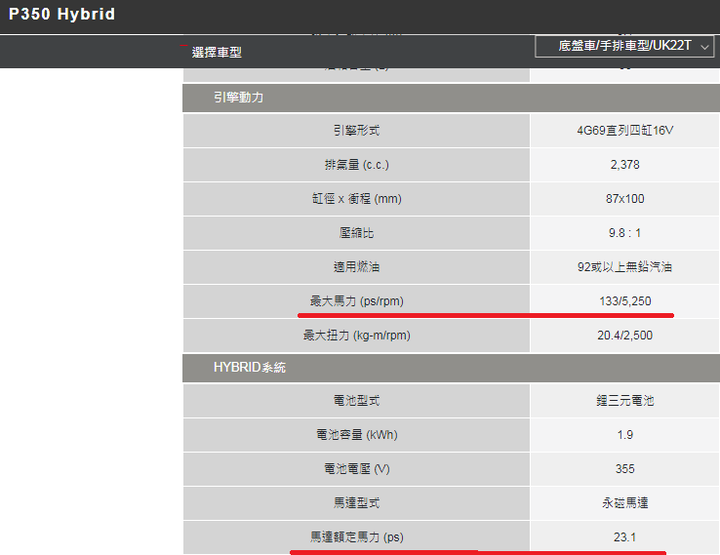Viewport: 720px width, 555px height.
Task: Select the 壓縮比 row label
Action: tap(356, 233)
